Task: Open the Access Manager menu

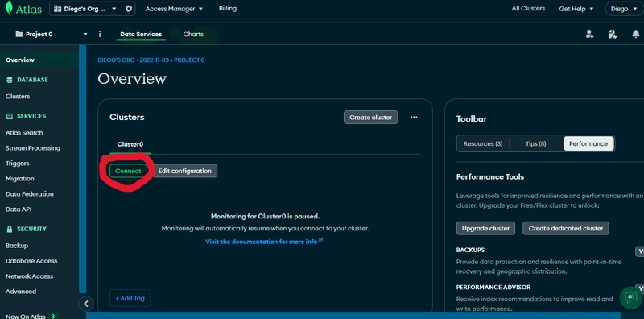Action: [x=174, y=9]
